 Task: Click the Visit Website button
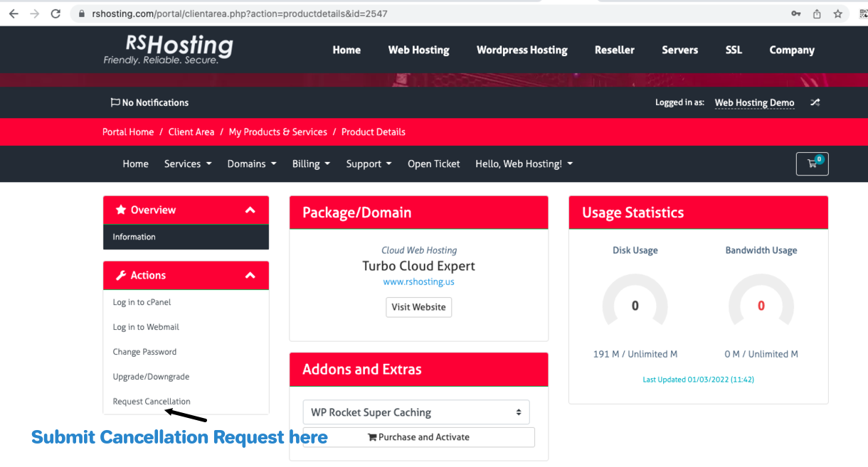click(x=418, y=307)
